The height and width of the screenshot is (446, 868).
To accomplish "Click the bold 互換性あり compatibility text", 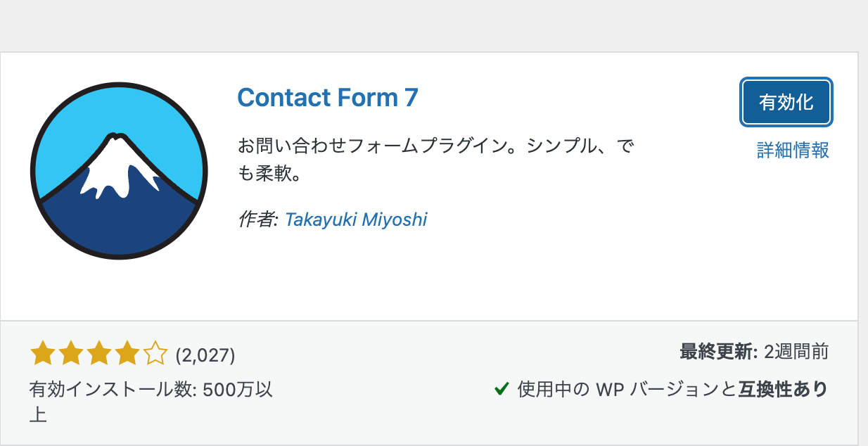I will click(x=783, y=389).
